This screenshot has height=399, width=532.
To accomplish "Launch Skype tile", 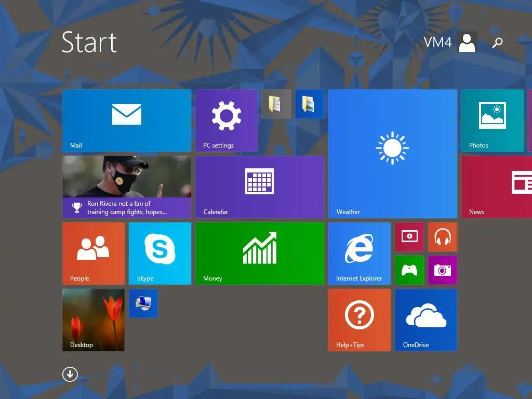I will (x=160, y=254).
